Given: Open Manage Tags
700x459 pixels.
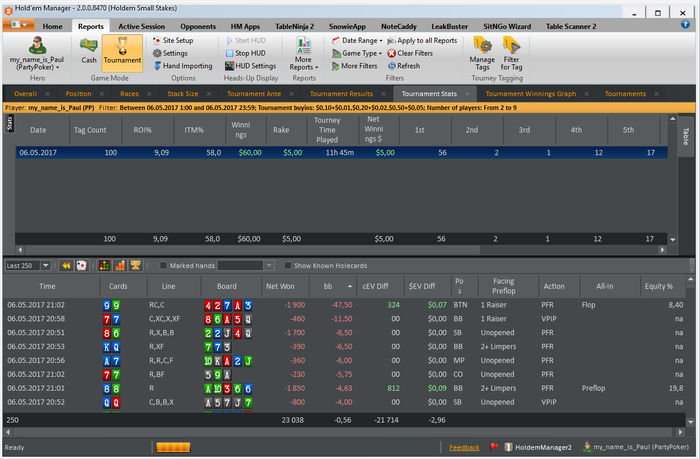Looking at the screenshot, I should pos(482,54).
